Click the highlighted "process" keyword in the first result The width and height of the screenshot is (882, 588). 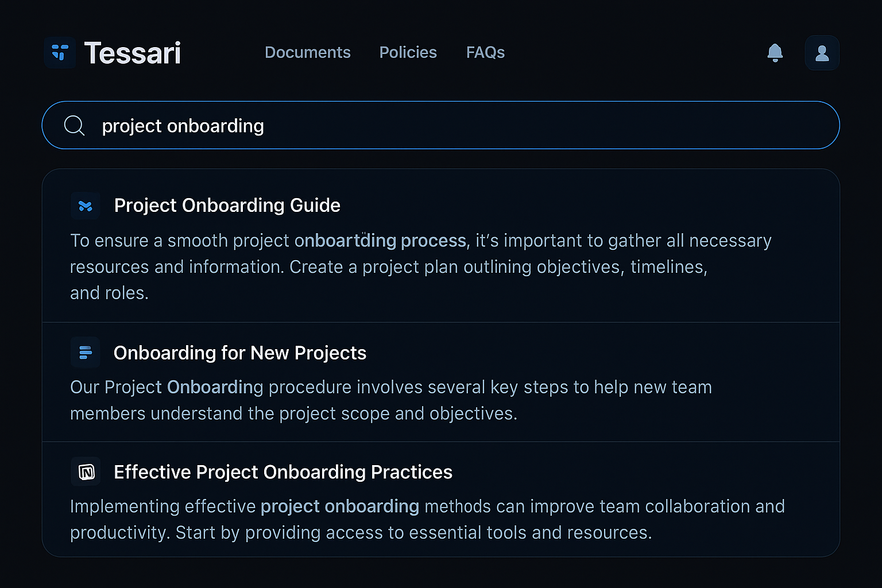tap(433, 241)
